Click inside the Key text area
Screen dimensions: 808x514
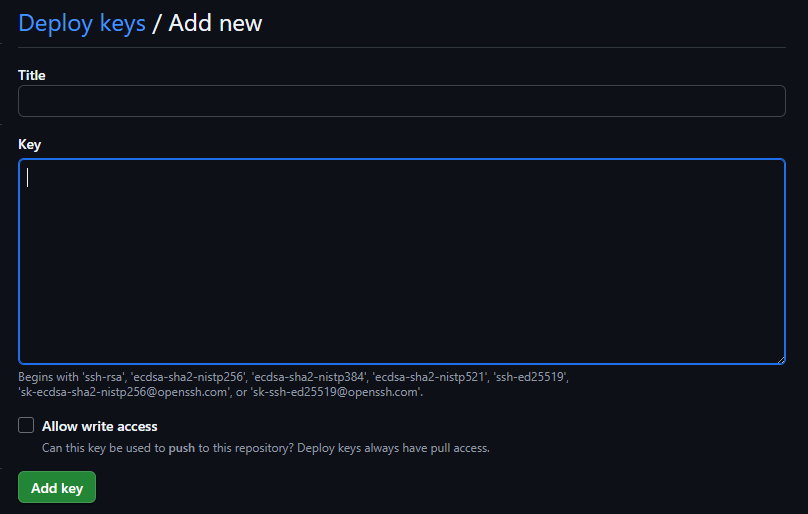[401, 260]
